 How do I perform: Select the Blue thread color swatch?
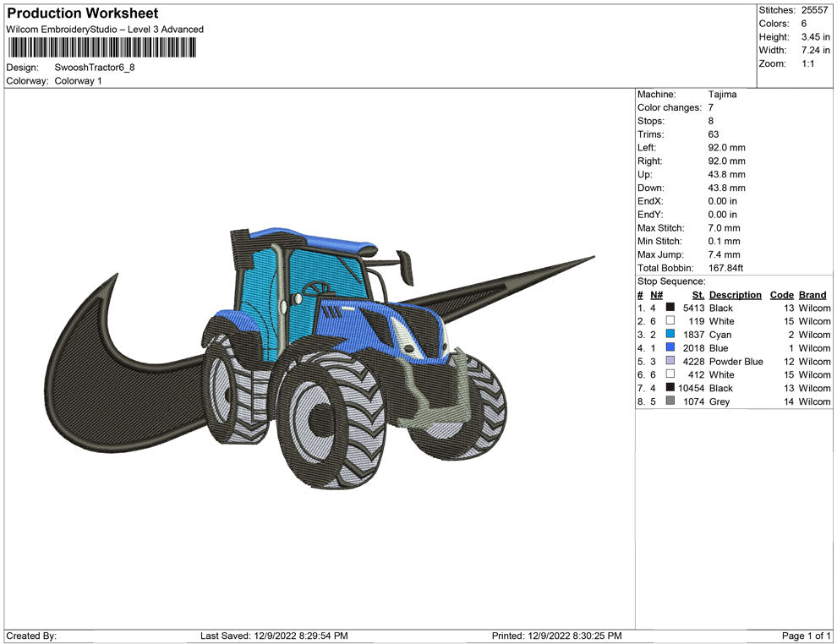click(670, 348)
